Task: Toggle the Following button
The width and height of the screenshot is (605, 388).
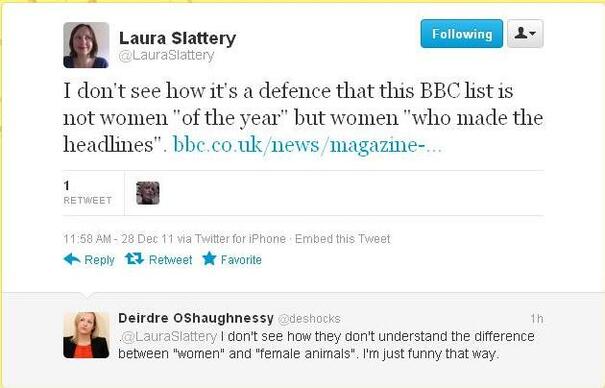Action: 461,34
